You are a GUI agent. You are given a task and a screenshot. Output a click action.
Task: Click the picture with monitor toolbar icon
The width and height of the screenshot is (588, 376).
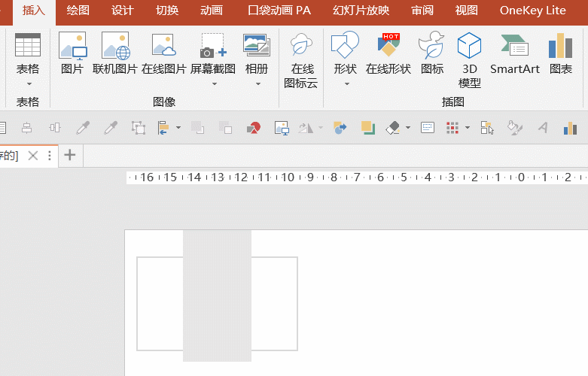click(282, 128)
